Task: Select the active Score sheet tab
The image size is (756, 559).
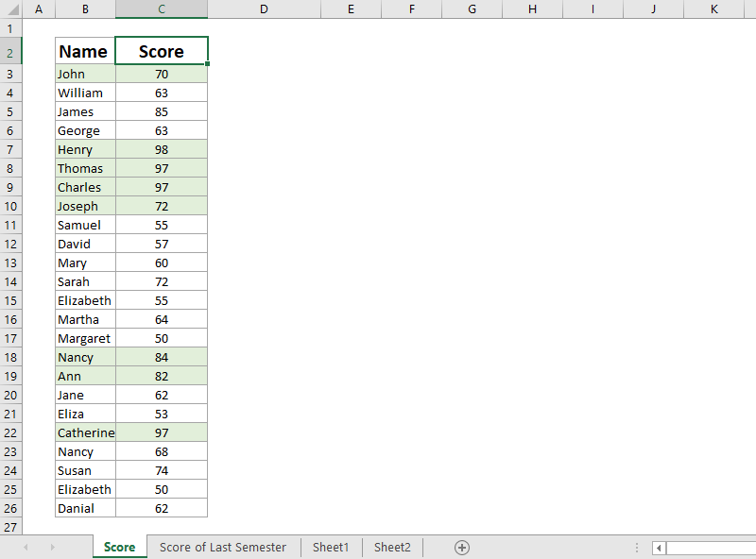Action: tap(119, 548)
